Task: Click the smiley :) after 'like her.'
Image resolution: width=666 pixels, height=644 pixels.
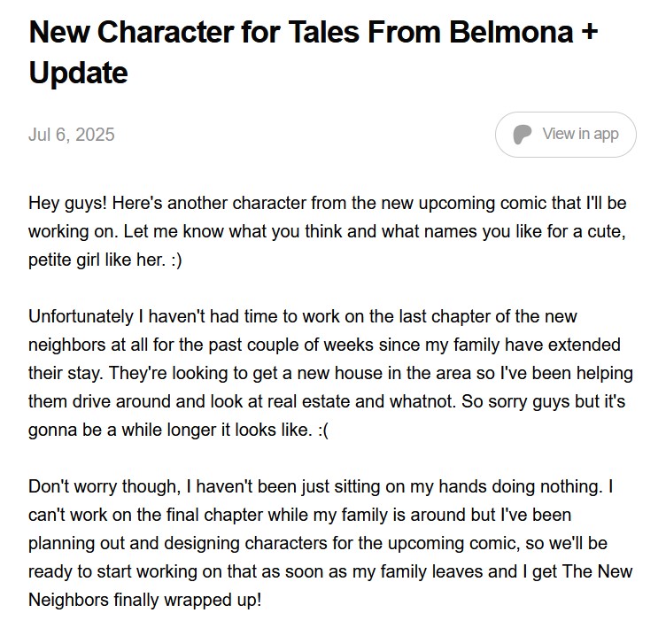Action: pyautogui.click(x=177, y=260)
